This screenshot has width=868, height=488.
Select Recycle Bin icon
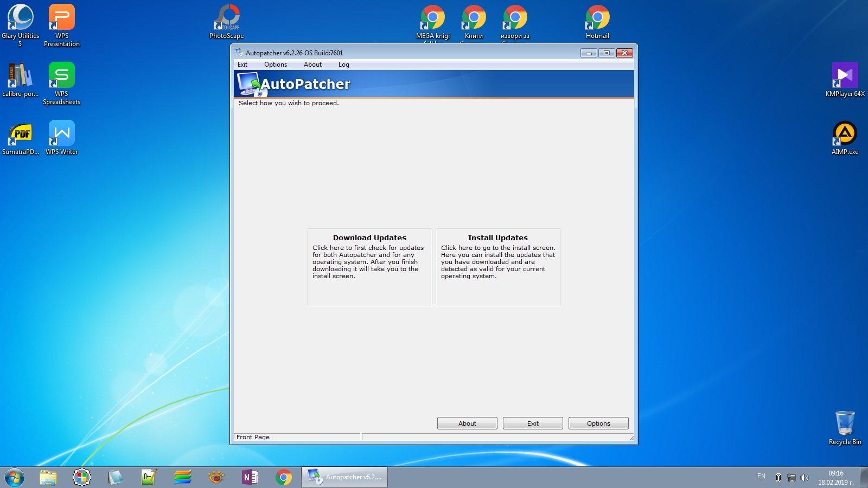[x=845, y=428]
